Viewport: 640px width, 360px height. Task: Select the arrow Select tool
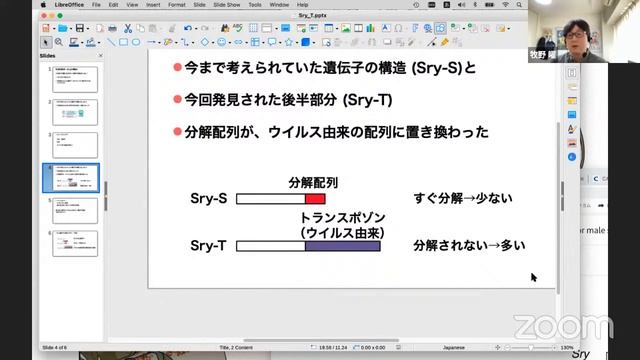tap(46, 42)
